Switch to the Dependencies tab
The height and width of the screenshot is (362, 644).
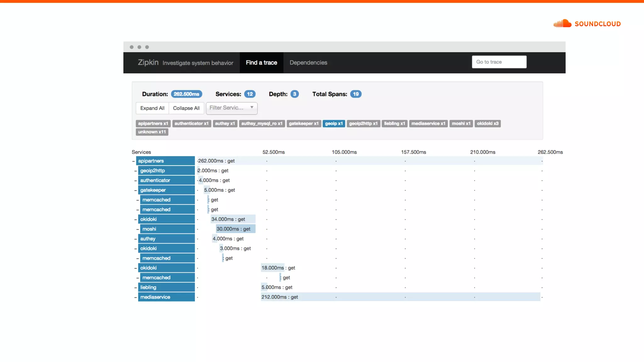coord(308,63)
